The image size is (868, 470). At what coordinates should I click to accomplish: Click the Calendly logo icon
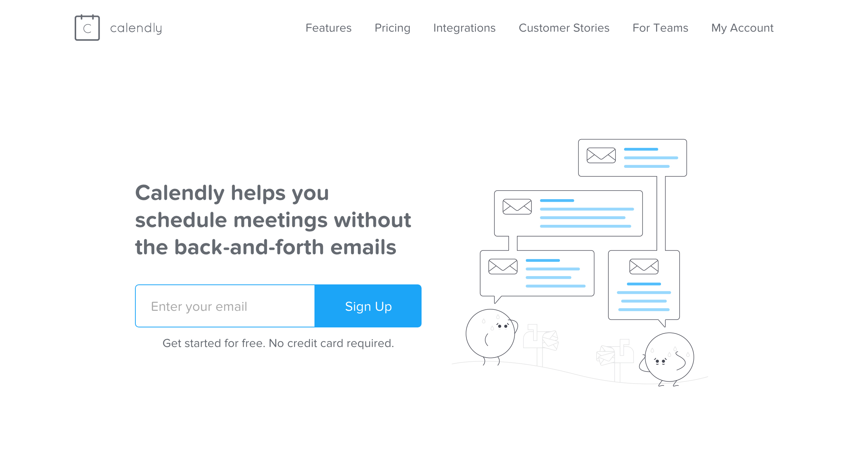click(88, 27)
